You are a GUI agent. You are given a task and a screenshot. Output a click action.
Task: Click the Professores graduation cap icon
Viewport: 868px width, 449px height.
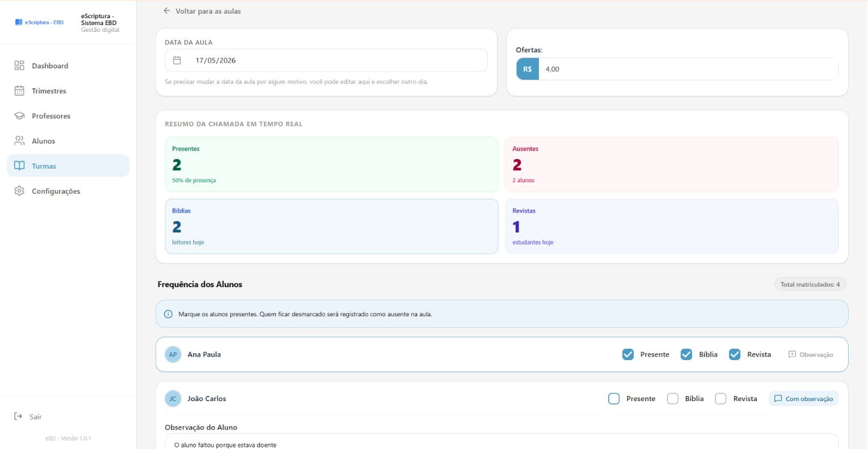pyautogui.click(x=19, y=116)
